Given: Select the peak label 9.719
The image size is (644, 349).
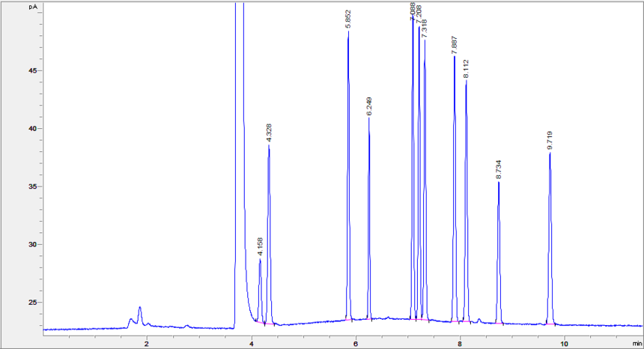Looking at the screenshot, I should tap(550, 140).
